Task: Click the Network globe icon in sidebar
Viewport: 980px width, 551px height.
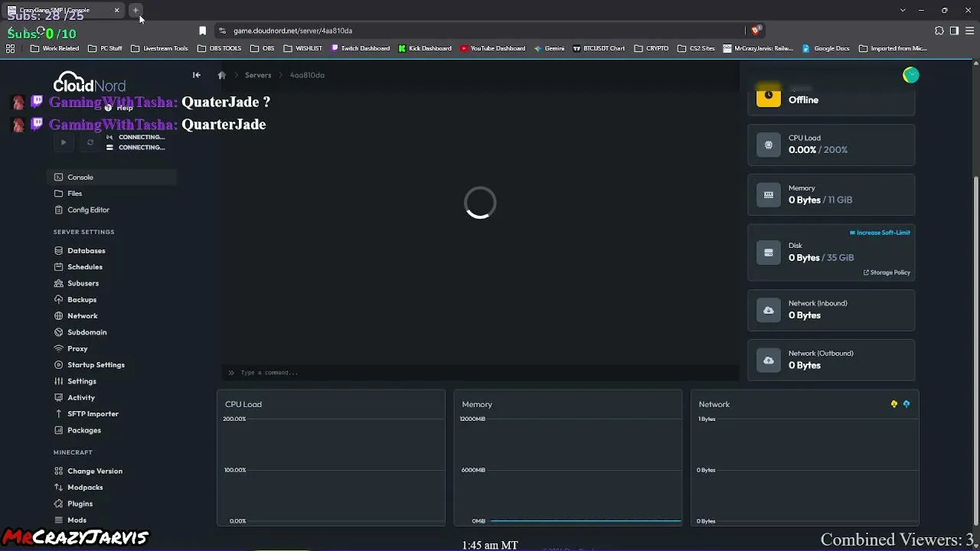Action: pos(59,316)
